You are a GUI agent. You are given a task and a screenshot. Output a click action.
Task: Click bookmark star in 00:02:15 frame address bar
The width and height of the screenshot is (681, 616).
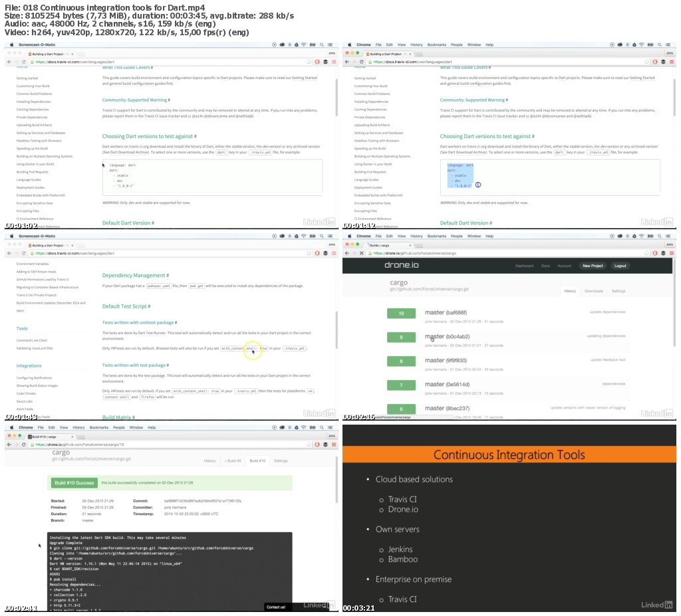pyautogui.click(x=646, y=253)
